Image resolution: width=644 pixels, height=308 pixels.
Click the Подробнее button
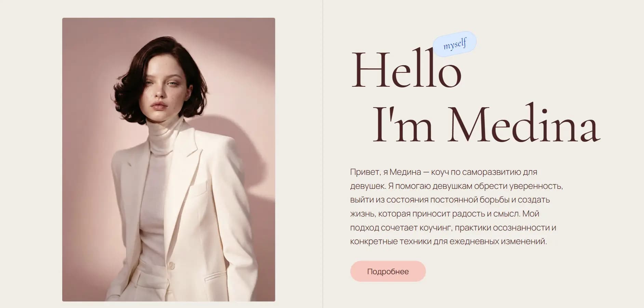[388, 271]
